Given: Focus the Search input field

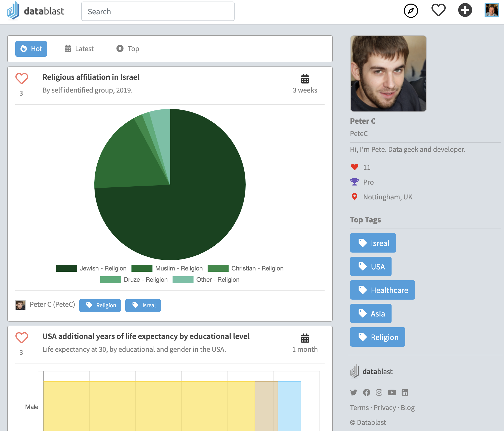Looking at the screenshot, I should (158, 12).
